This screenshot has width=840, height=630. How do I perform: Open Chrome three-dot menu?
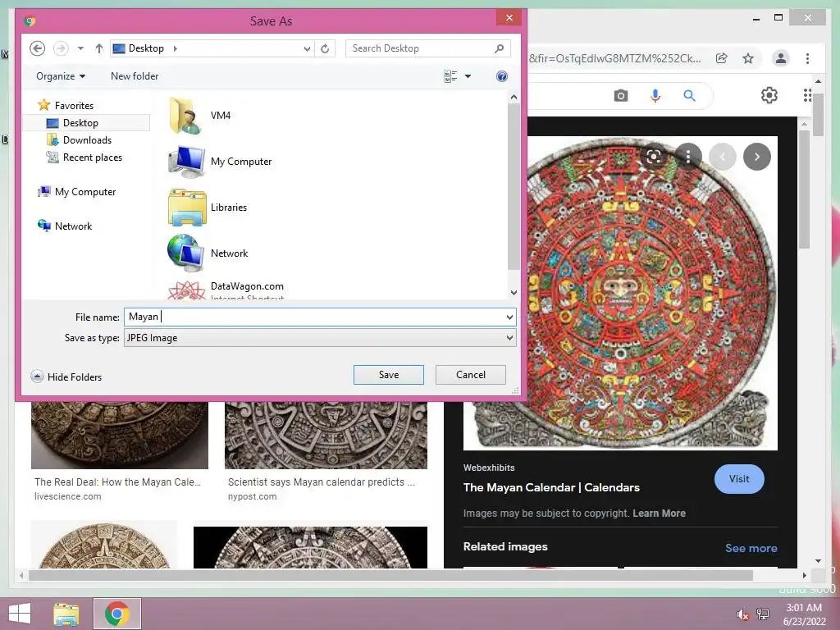click(x=807, y=58)
